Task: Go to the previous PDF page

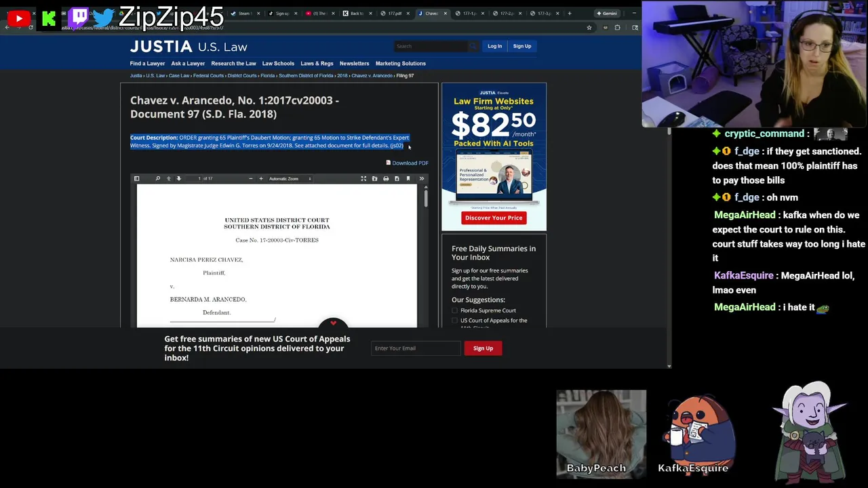Action: [x=168, y=179]
